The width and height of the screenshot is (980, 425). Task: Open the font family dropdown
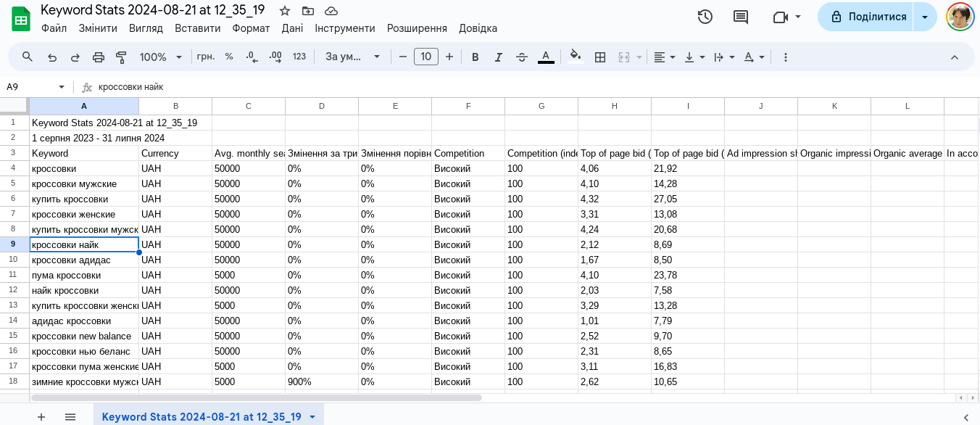[x=353, y=57]
